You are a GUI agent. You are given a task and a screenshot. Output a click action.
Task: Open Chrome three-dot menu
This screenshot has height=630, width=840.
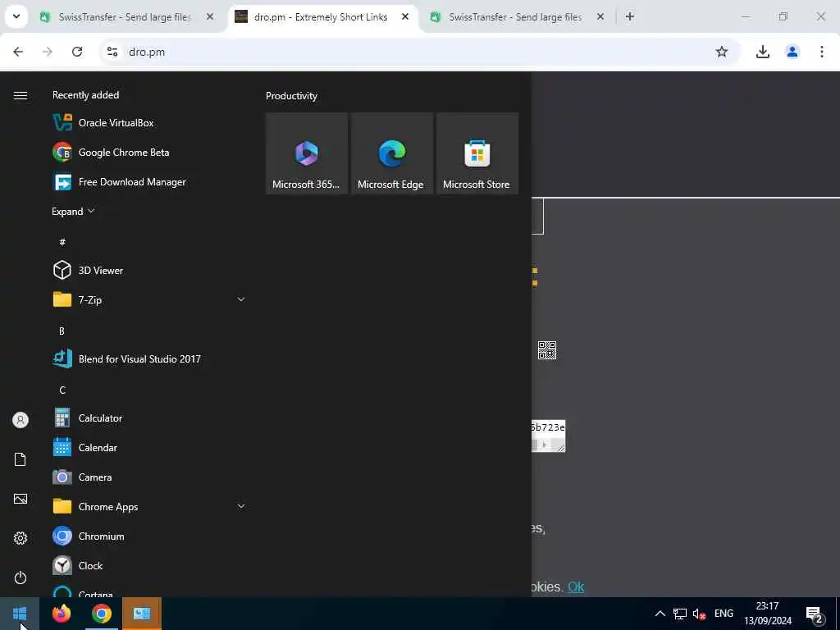[x=822, y=52]
